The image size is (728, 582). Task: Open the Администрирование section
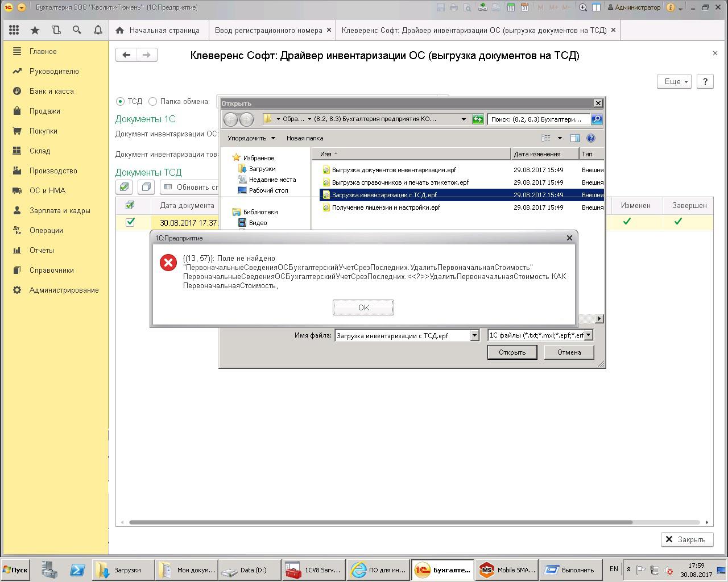tap(64, 290)
